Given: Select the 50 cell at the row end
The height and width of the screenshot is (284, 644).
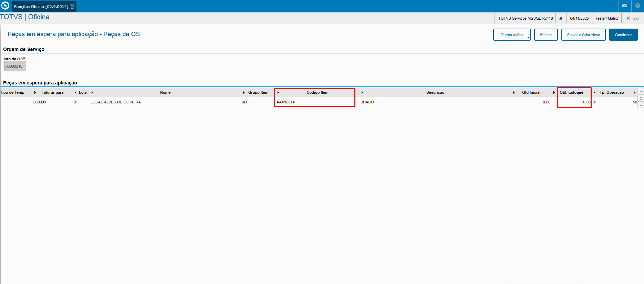Looking at the screenshot, I should point(635,102).
